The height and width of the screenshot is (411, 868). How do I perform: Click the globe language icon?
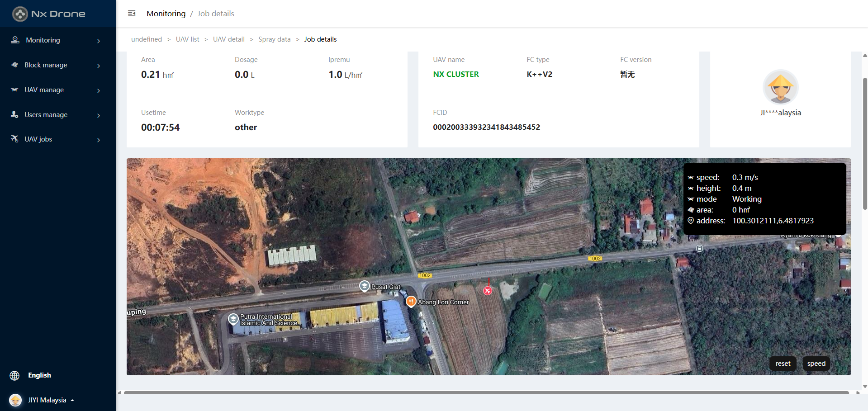coord(14,375)
